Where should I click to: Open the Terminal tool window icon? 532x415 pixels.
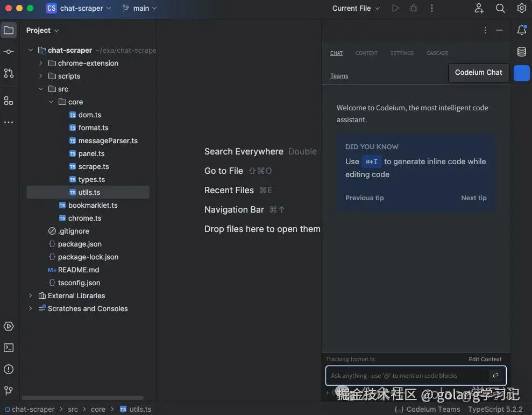coord(9,348)
